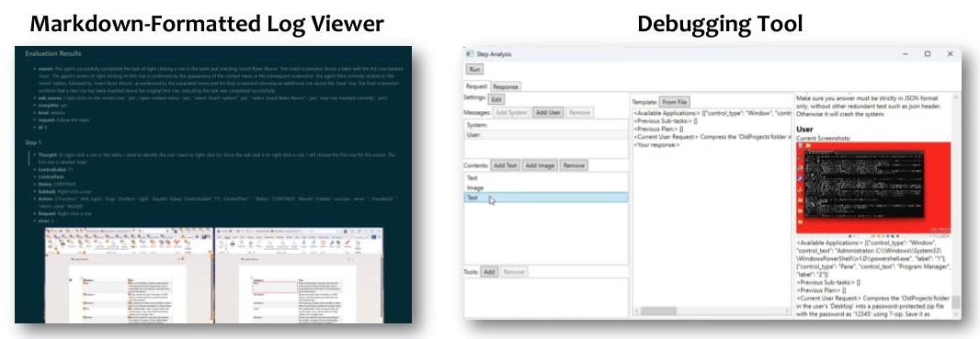Click Remove in the Contents row
Viewport: 980px width, 339px height.
coord(573,165)
